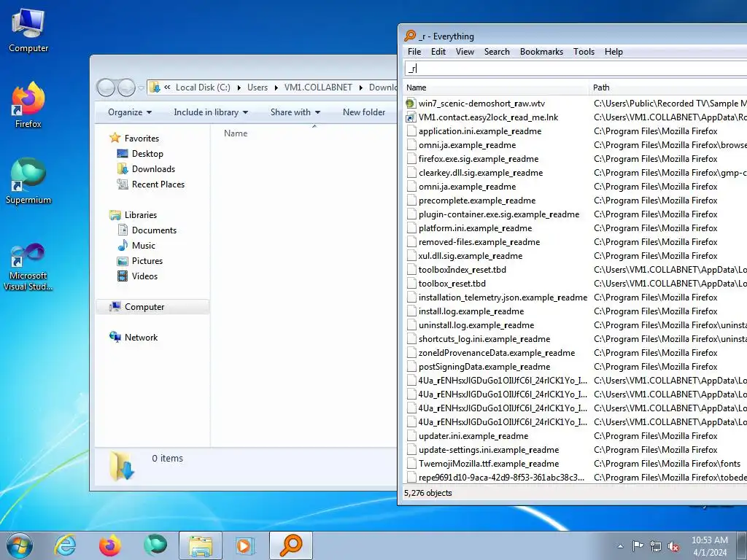This screenshot has height=560, width=747.
Task: Select TwemojiMozilla.ttf.example_readme result
Action: point(488,463)
